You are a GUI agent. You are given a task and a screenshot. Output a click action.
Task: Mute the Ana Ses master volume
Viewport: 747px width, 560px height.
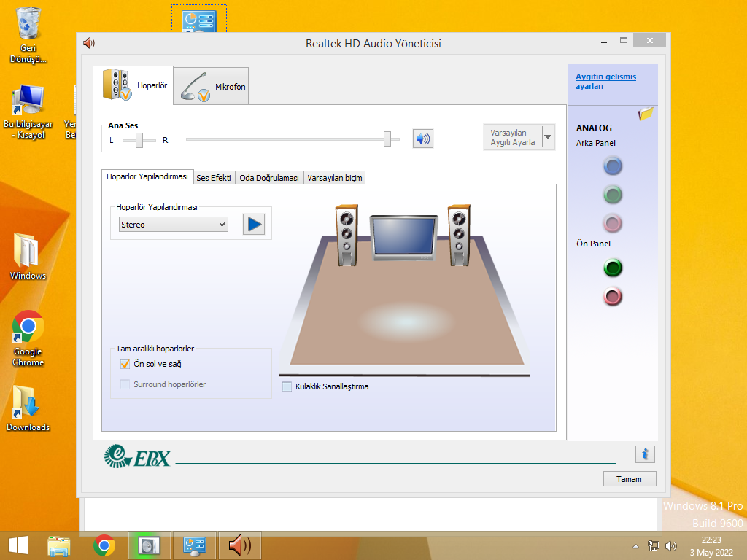[x=422, y=139]
